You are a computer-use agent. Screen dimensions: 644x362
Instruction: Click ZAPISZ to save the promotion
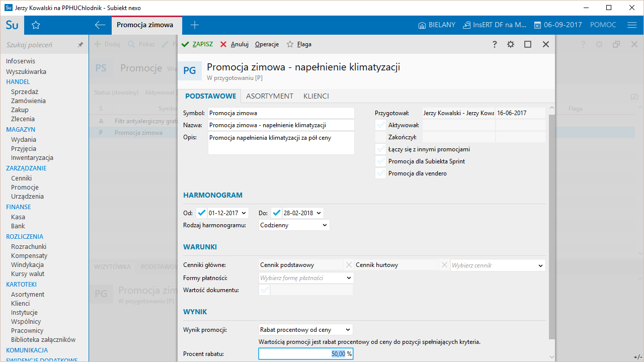coord(197,44)
